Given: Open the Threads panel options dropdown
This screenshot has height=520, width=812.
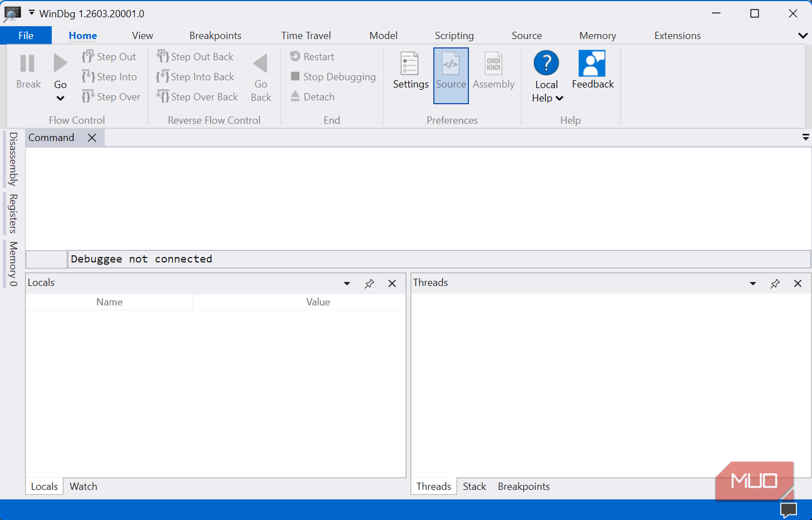Looking at the screenshot, I should click(x=753, y=284).
